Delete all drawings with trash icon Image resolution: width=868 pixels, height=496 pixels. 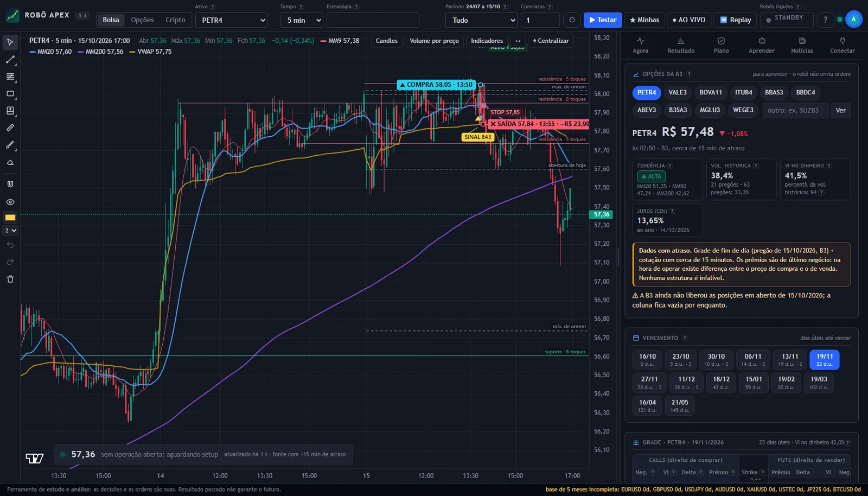pyautogui.click(x=10, y=279)
